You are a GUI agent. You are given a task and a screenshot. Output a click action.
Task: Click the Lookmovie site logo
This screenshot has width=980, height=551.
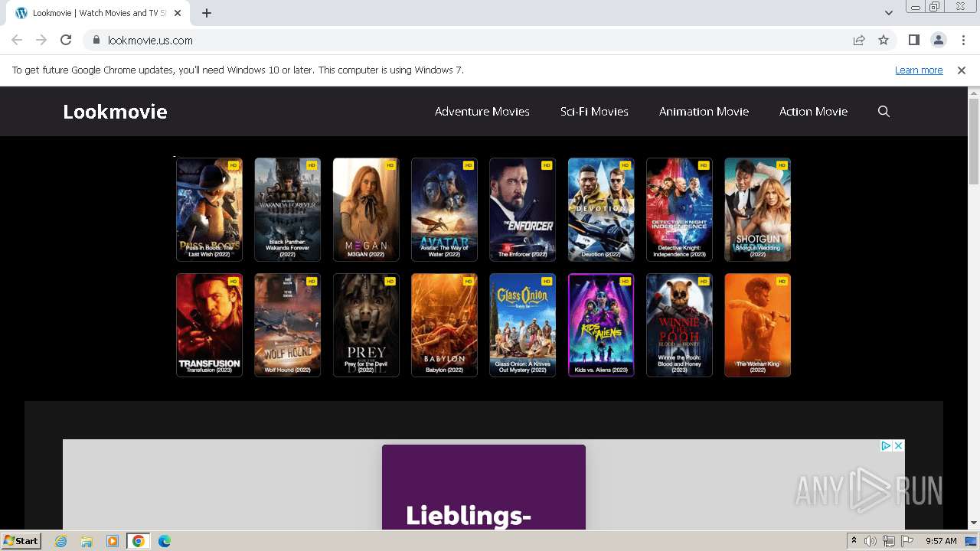click(115, 112)
